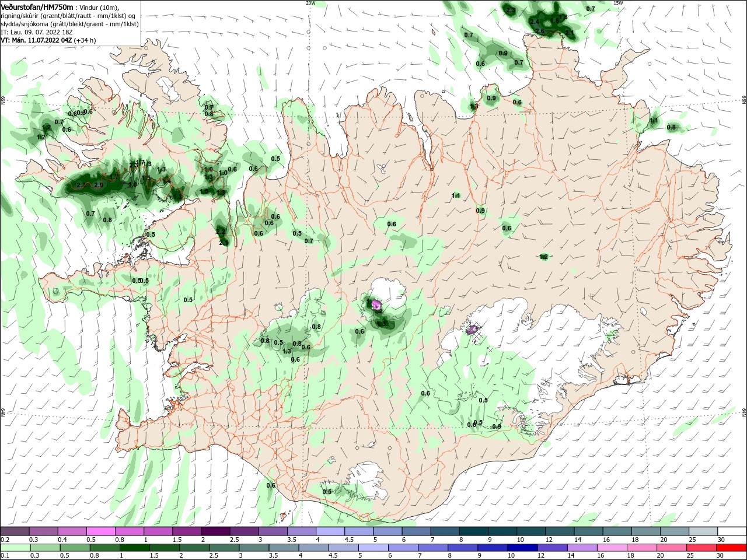Click the 0.4 label on the snow legend
Viewport: 747px width, 560px height.
pyautogui.click(x=62, y=540)
